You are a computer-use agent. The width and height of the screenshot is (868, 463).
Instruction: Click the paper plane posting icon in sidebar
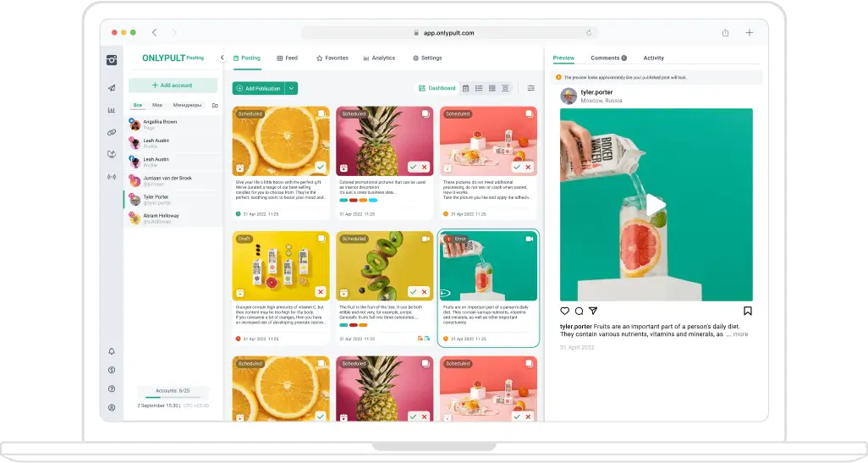(x=112, y=88)
